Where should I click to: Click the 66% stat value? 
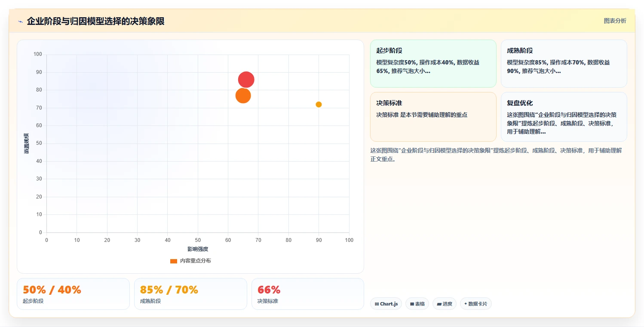point(269,290)
